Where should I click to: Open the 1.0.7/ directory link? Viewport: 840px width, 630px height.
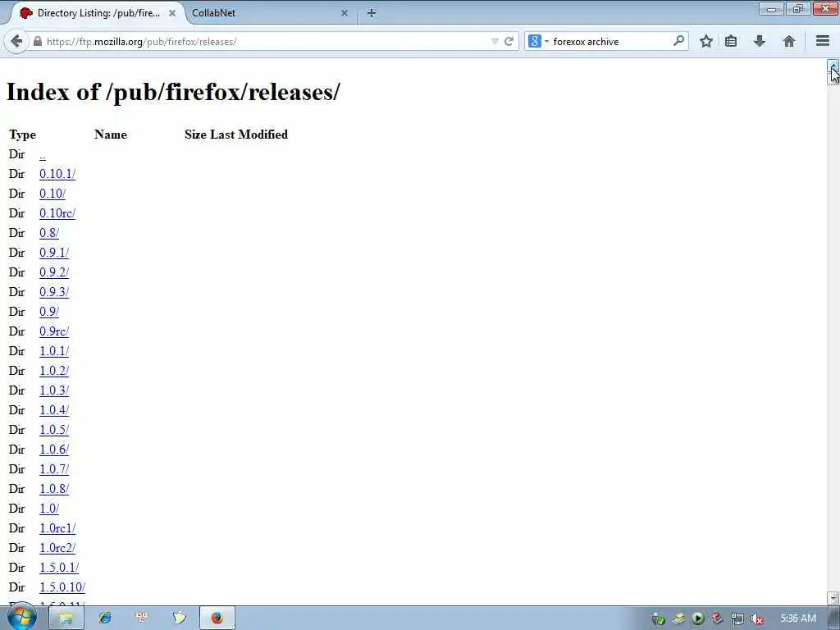pyautogui.click(x=54, y=469)
